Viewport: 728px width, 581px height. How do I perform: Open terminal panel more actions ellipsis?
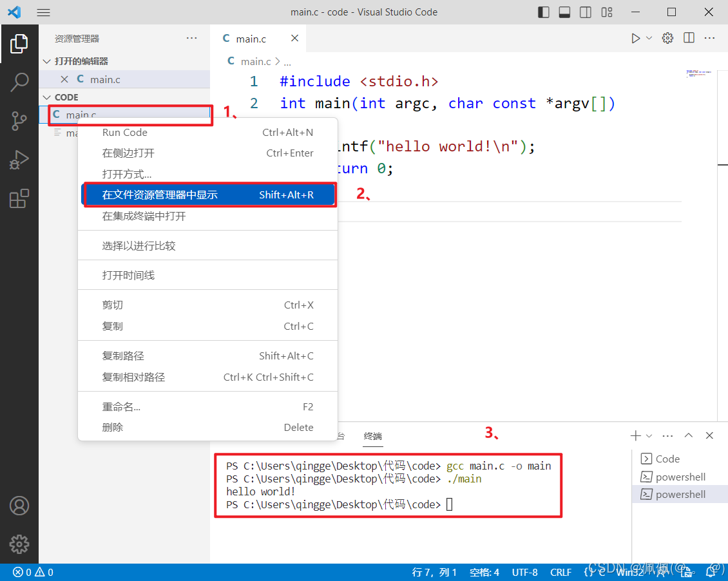(667, 435)
